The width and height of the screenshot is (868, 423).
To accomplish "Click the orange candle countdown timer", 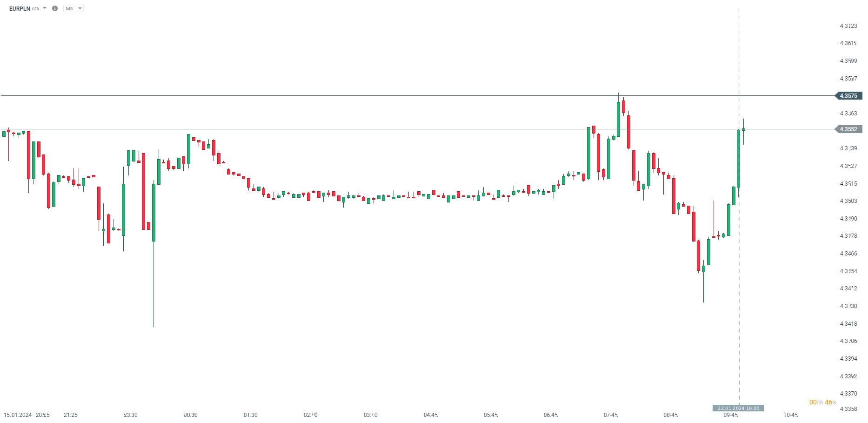I will coord(822,402).
